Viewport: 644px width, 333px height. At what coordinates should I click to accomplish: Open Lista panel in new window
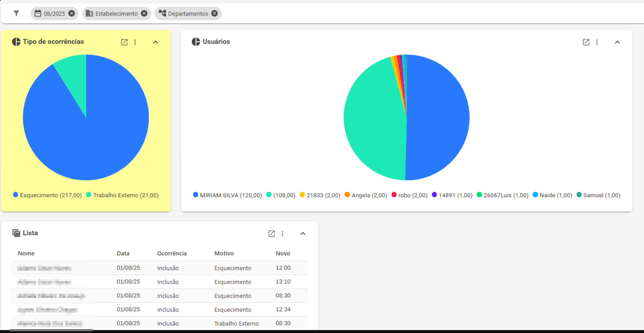pos(272,234)
